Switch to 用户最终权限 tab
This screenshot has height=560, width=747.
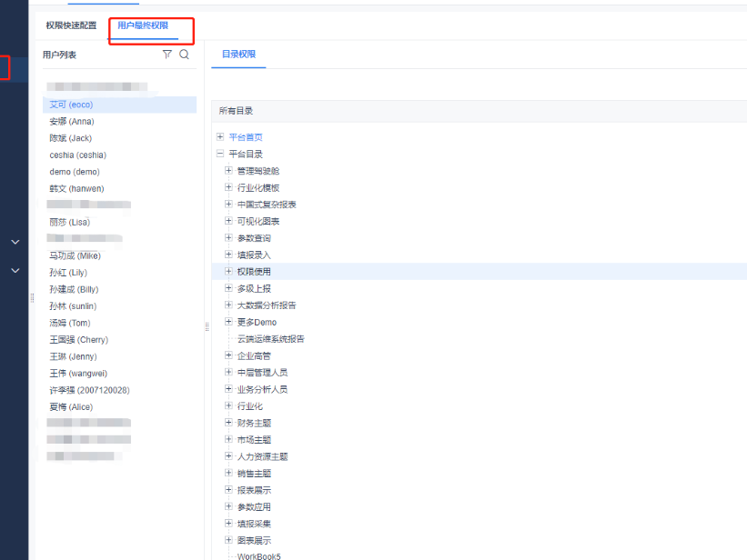click(143, 25)
